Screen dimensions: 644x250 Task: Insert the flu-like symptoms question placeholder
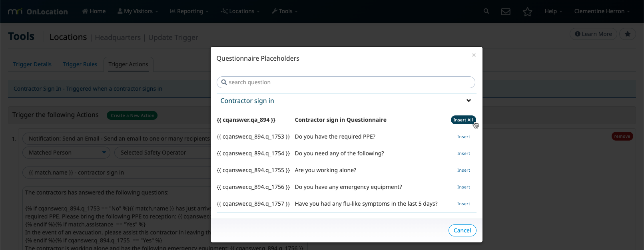tap(463, 204)
